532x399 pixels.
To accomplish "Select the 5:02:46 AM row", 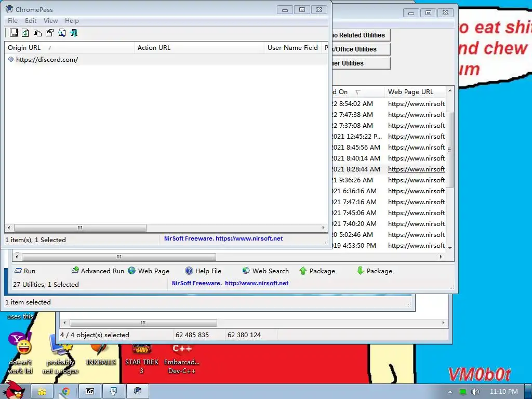I will tap(389, 235).
